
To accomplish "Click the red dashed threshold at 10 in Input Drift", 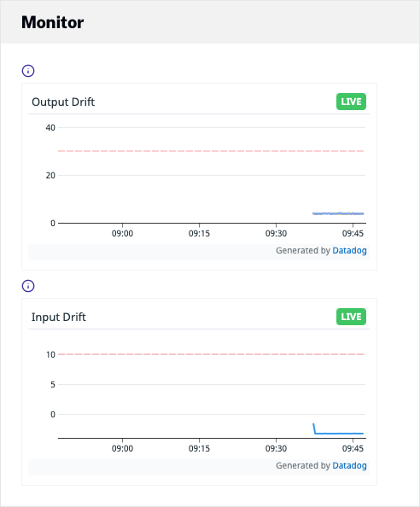I will 211,354.
